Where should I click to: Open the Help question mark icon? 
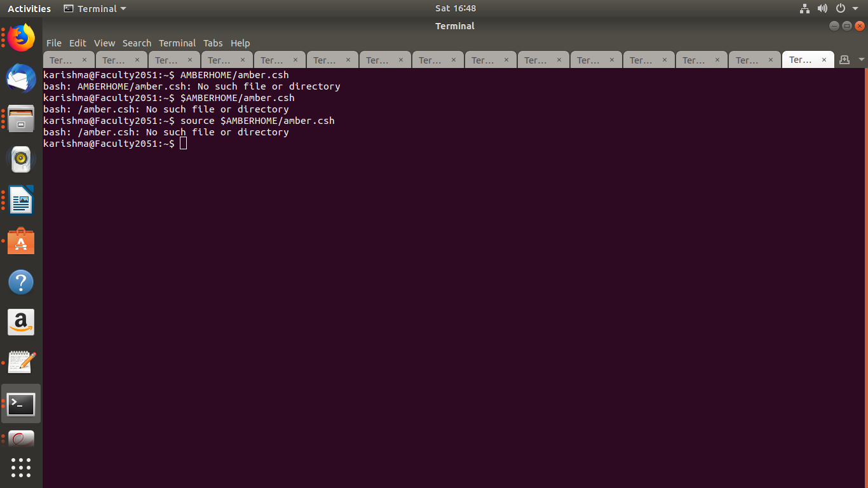tap(21, 282)
